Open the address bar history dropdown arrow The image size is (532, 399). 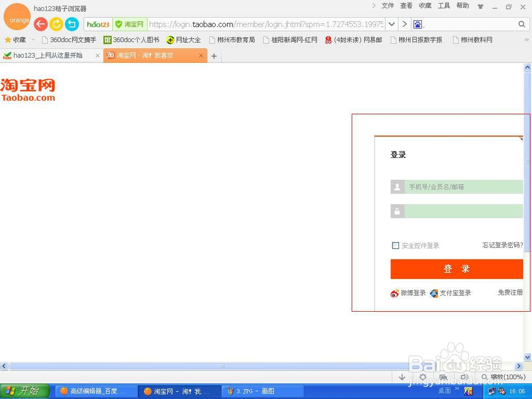(x=392, y=24)
